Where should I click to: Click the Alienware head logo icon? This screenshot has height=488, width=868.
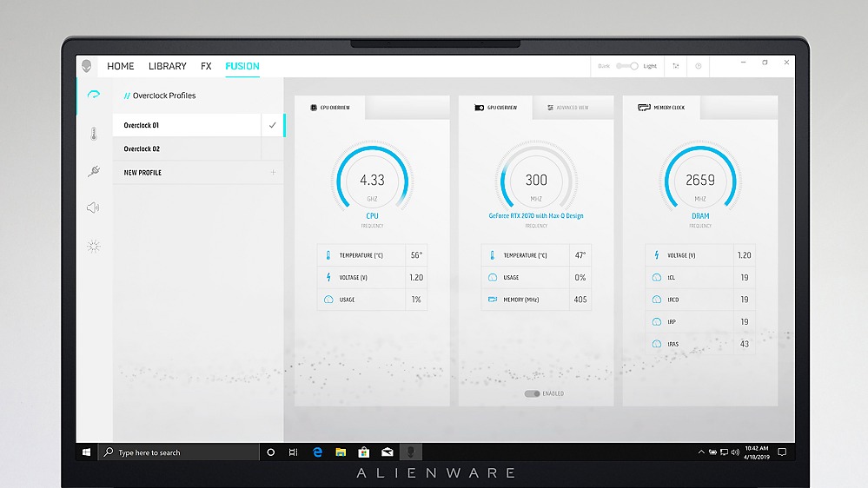(86, 66)
